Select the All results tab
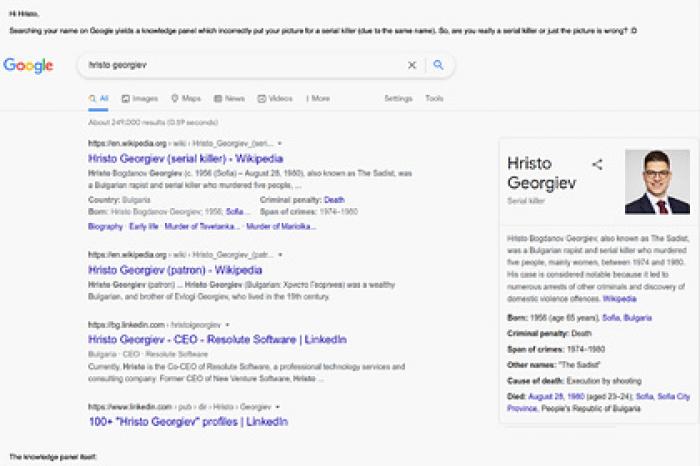 tap(99, 99)
